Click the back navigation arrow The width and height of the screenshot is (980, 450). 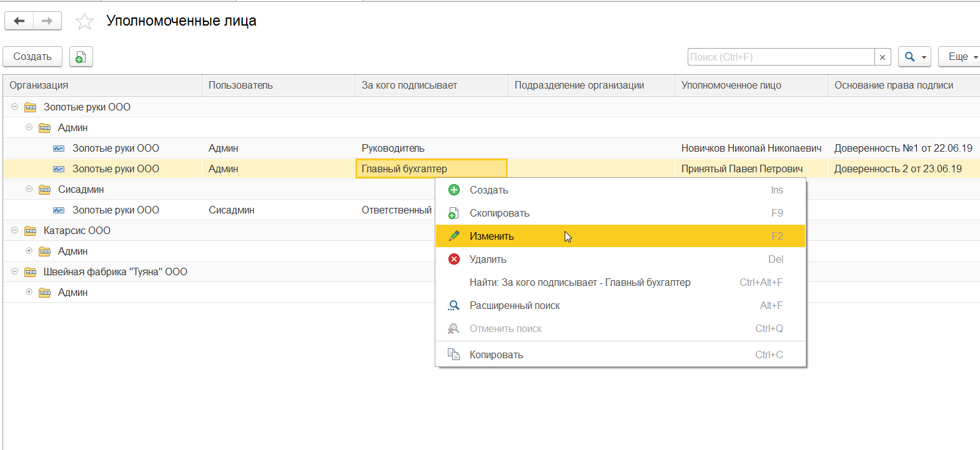(19, 21)
